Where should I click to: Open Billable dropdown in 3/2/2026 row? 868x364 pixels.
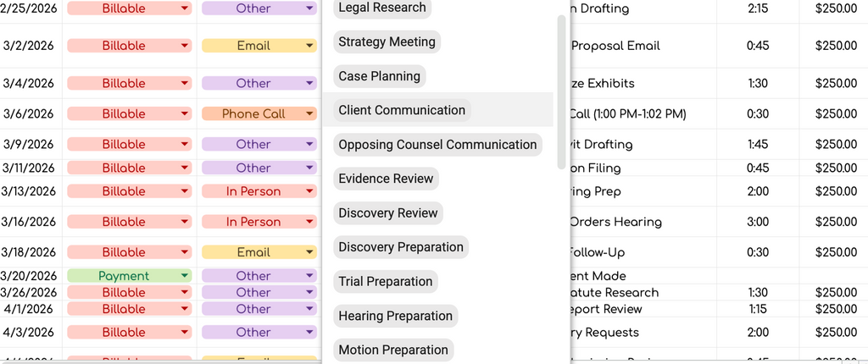(130, 46)
